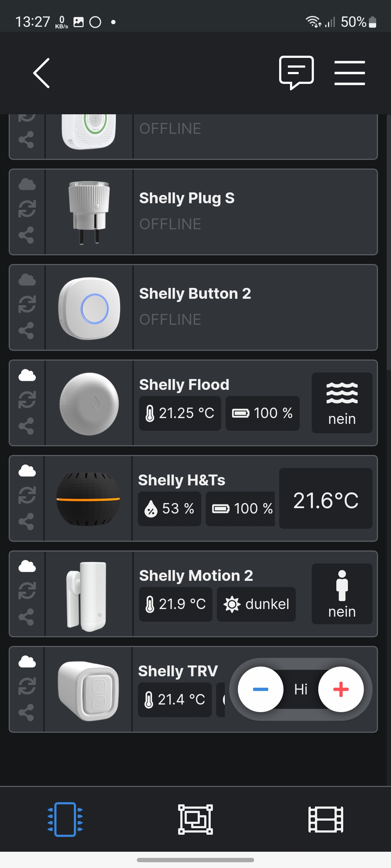Tap the Shelly H&Ts 21.6°C temperature tile

pyautogui.click(x=325, y=498)
